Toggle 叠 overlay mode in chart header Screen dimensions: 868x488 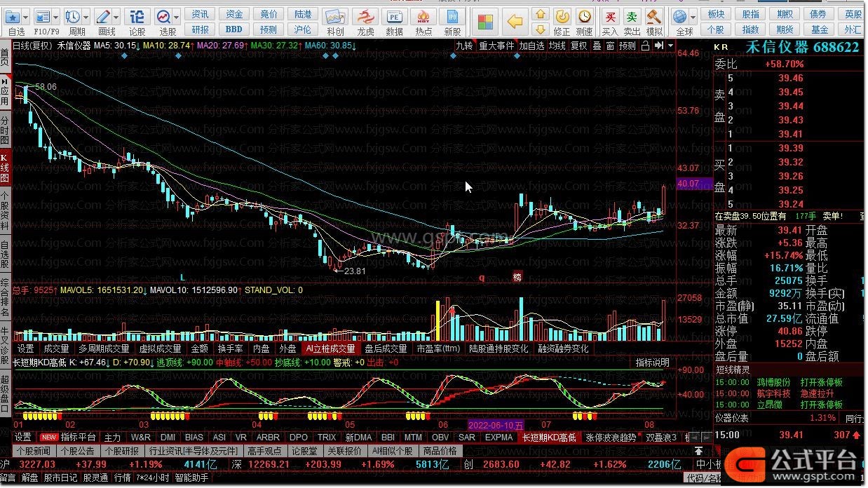[597, 46]
